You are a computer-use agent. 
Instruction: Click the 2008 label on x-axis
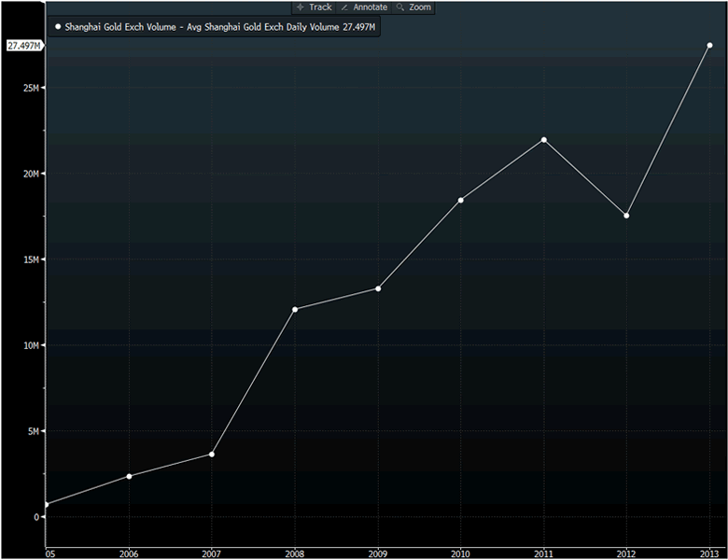[x=295, y=553]
